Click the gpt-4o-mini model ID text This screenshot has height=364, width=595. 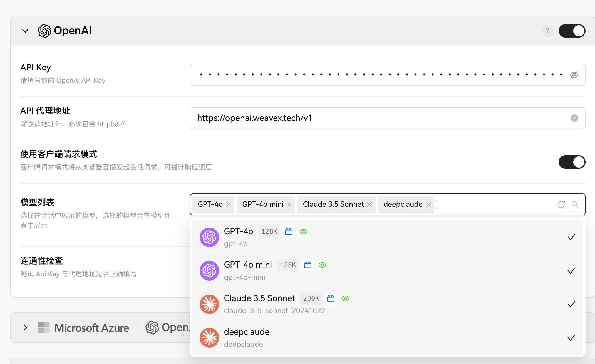click(x=244, y=277)
